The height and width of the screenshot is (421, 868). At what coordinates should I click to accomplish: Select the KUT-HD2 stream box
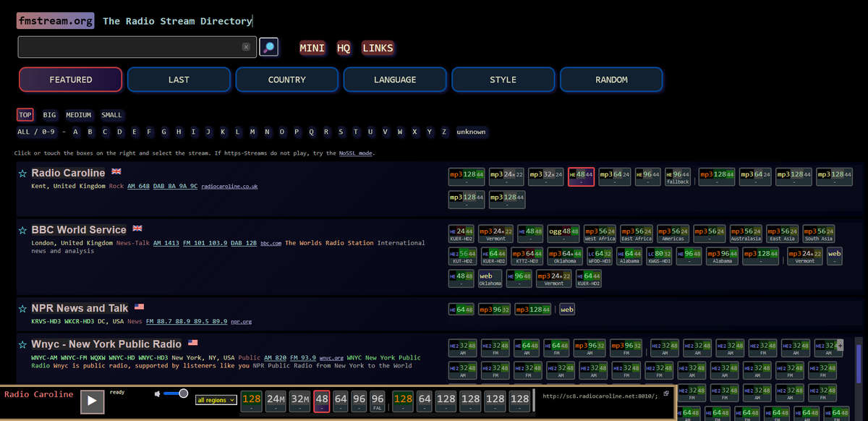point(462,256)
